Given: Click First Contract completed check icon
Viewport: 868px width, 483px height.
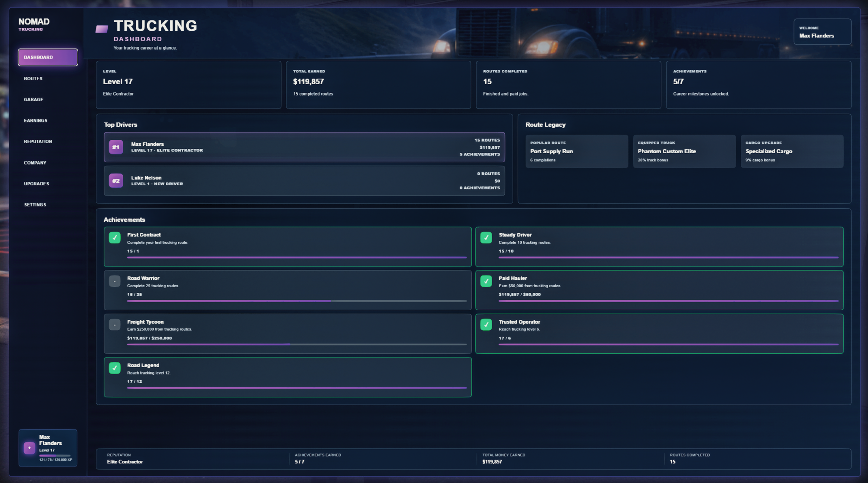Looking at the screenshot, I should [x=115, y=238].
